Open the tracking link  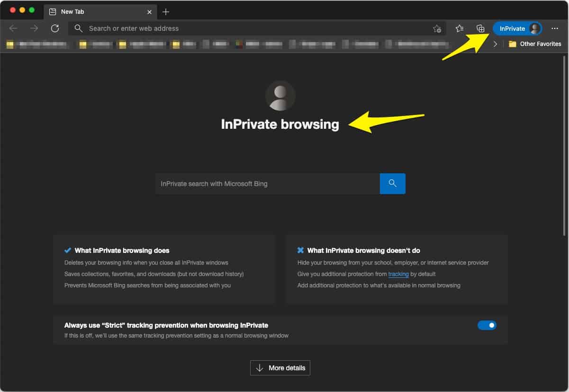coord(398,274)
